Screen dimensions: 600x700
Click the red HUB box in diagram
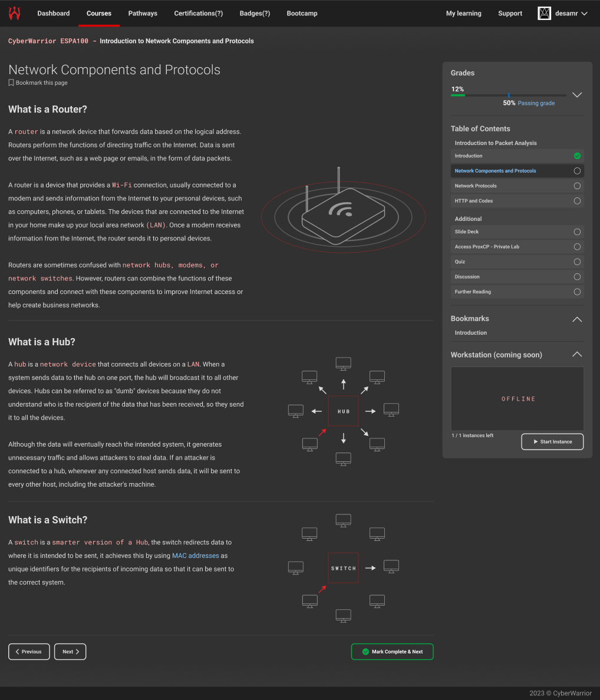[344, 411]
